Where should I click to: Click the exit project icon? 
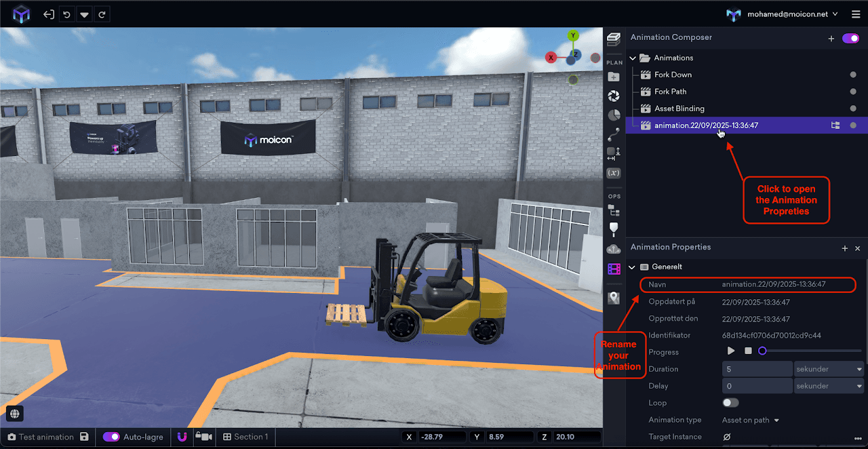pos(49,14)
